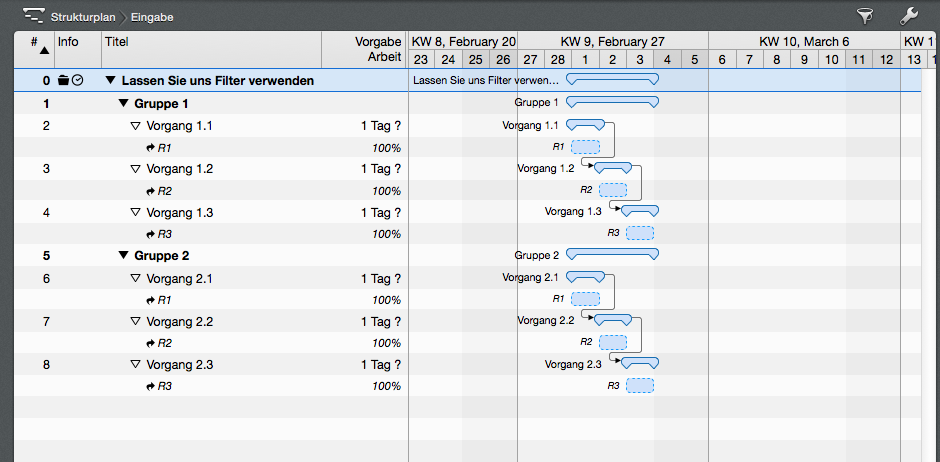Select the Gruppe 2 summary bar in Gantt

point(612,254)
